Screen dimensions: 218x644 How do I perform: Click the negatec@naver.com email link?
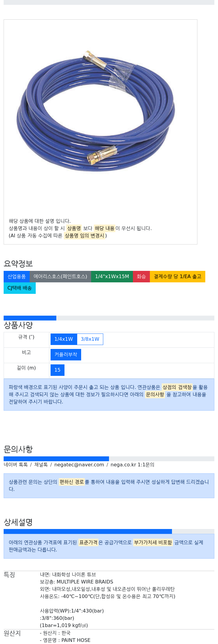click(x=79, y=465)
